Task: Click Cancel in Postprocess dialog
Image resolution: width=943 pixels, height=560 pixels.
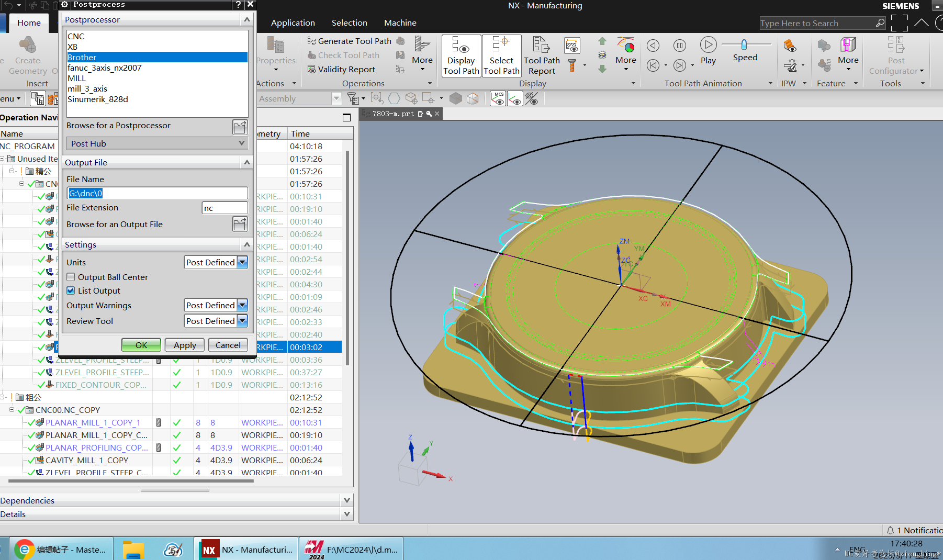Action: click(228, 345)
